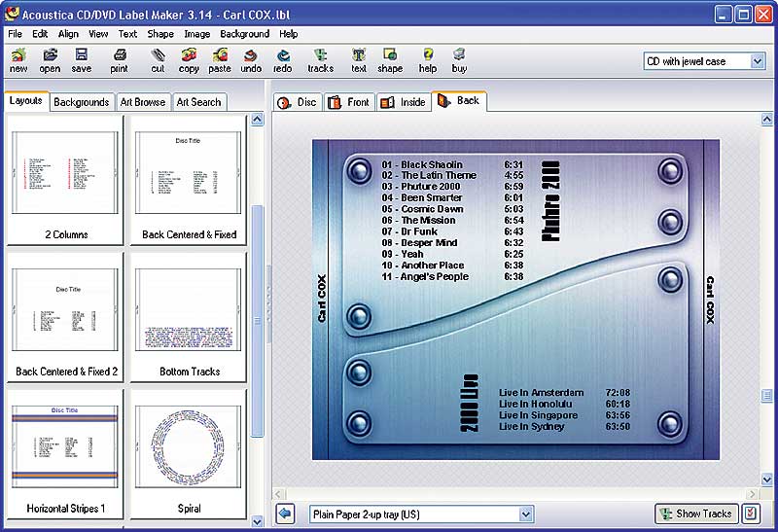
Task: Switch to the Art Search tab
Action: 199,102
